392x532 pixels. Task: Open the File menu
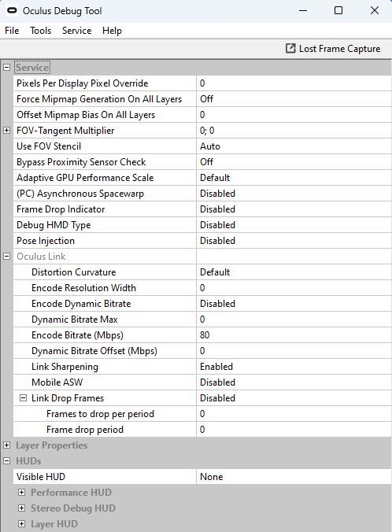[12, 31]
